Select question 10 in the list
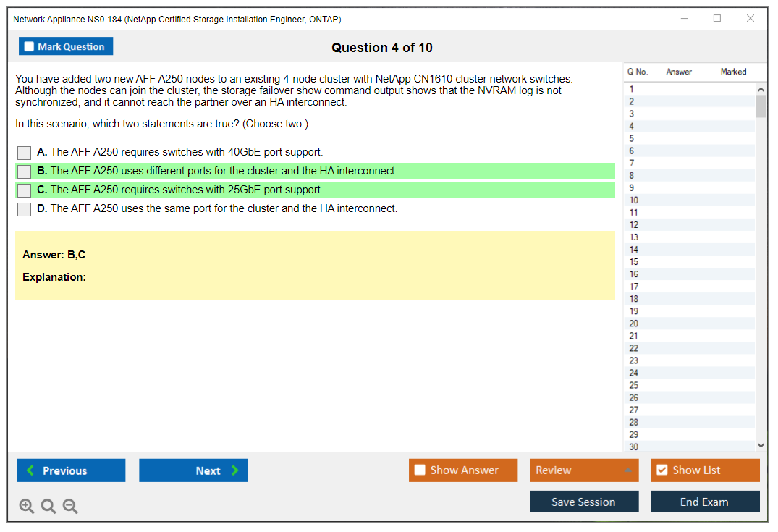The width and height of the screenshot is (778, 532). click(634, 200)
